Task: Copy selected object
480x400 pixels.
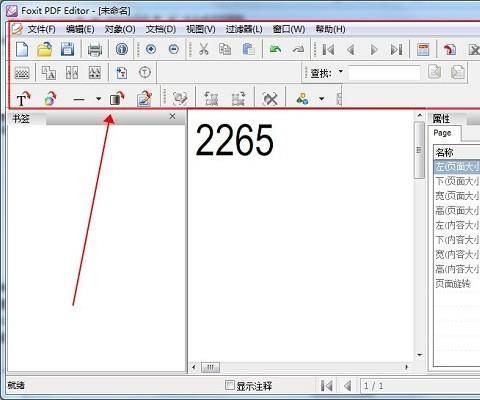Action: coord(225,49)
